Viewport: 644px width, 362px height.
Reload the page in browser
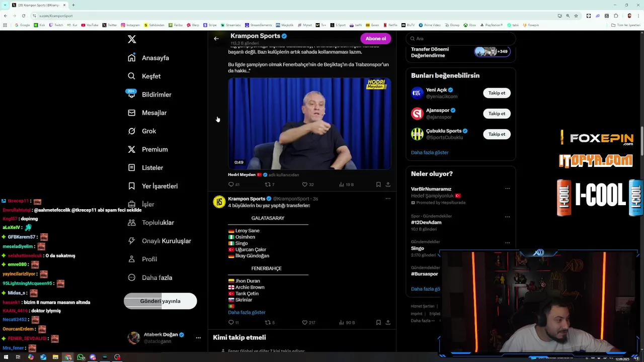tap(23, 16)
